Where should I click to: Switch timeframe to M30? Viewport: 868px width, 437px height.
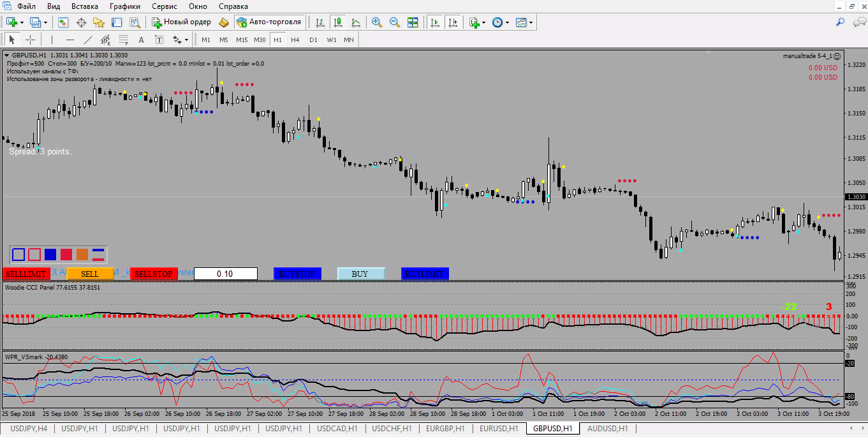click(260, 40)
